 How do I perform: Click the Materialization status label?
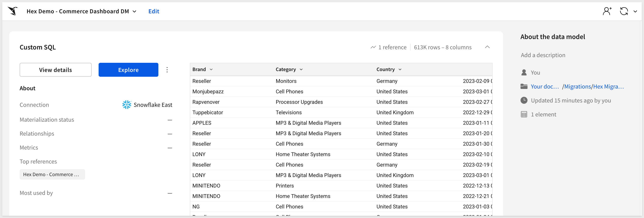pyautogui.click(x=47, y=120)
